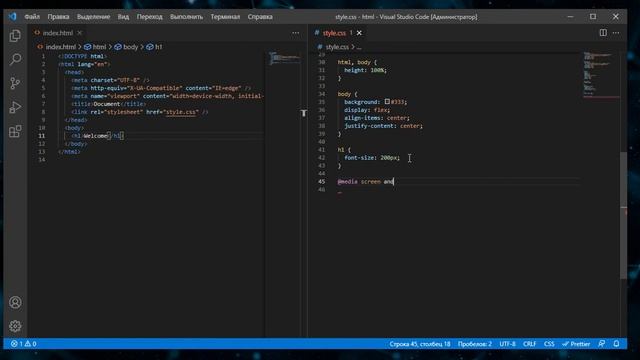Open the Manage gear icon
640x360 pixels.
[x=15, y=326]
